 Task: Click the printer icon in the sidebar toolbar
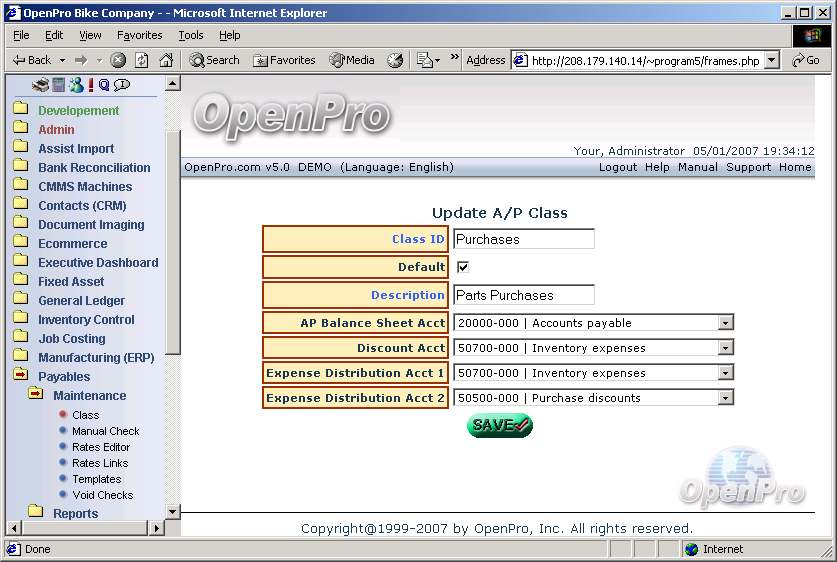coord(41,85)
